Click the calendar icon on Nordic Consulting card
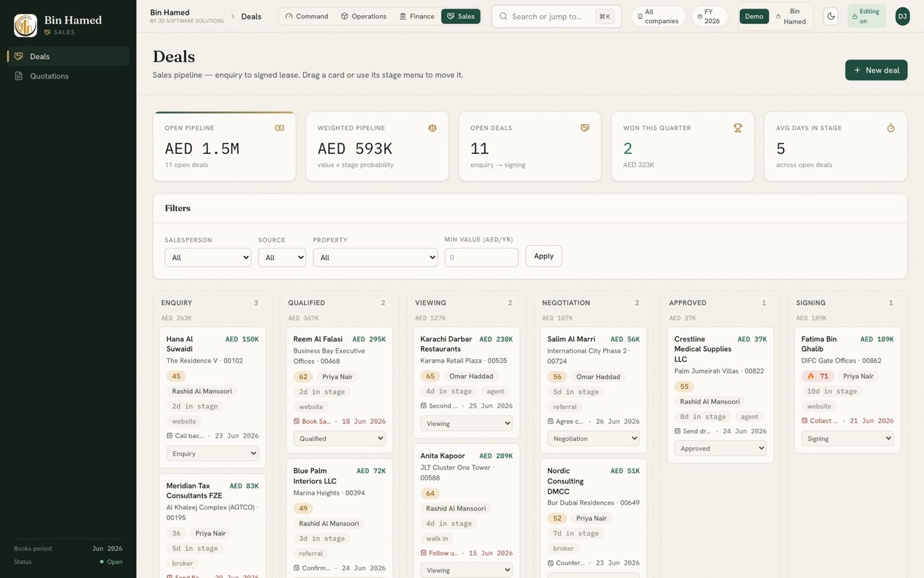Image resolution: width=924 pixels, height=578 pixels. point(550,563)
